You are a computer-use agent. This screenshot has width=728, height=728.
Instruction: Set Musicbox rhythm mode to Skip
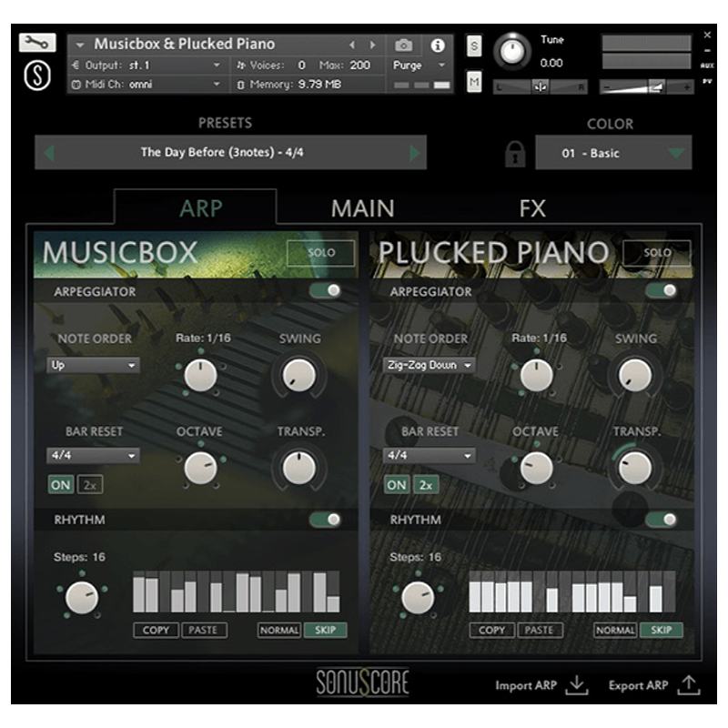click(325, 631)
